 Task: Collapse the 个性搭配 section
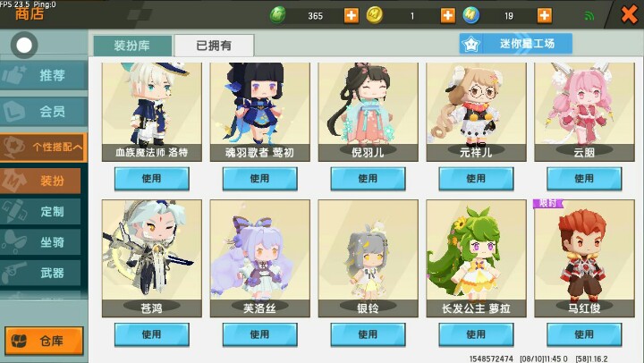44,147
